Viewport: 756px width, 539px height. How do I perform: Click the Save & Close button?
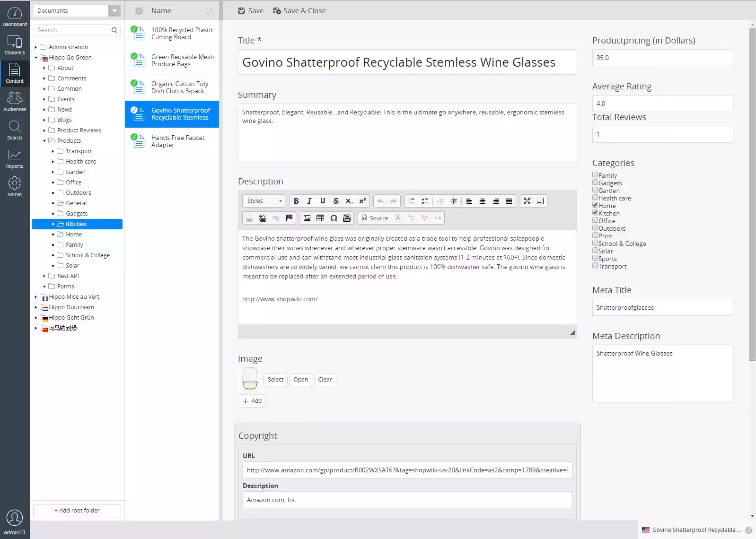coord(299,10)
